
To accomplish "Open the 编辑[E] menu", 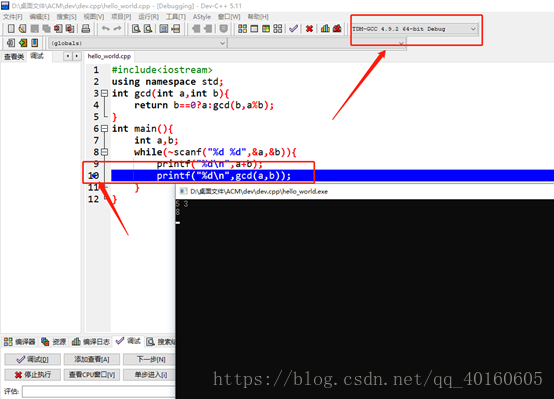I will pos(39,17).
